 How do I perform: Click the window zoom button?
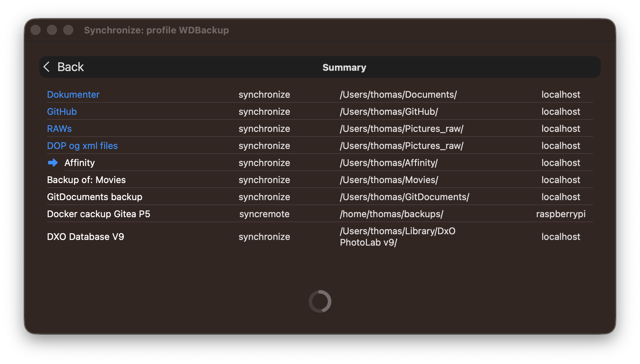click(68, 30)
